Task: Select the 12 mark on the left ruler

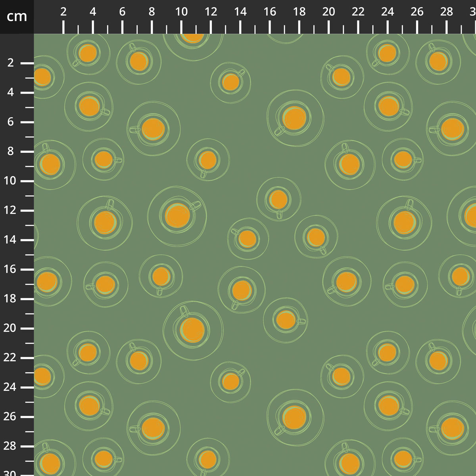Action: (10, 210)
